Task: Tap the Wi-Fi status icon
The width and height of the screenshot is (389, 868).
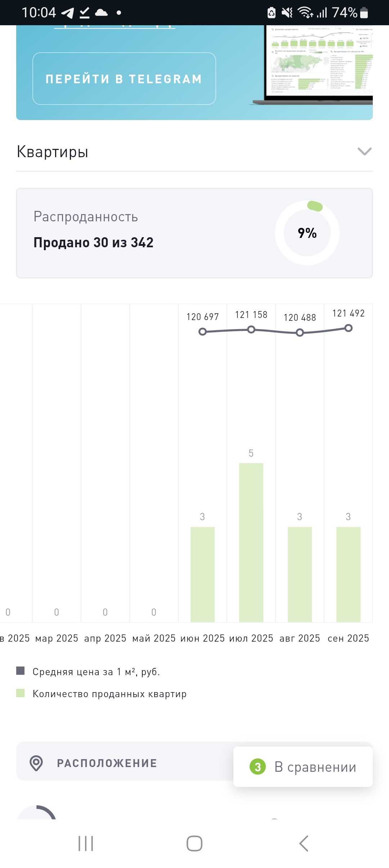Action: (305, 13)
